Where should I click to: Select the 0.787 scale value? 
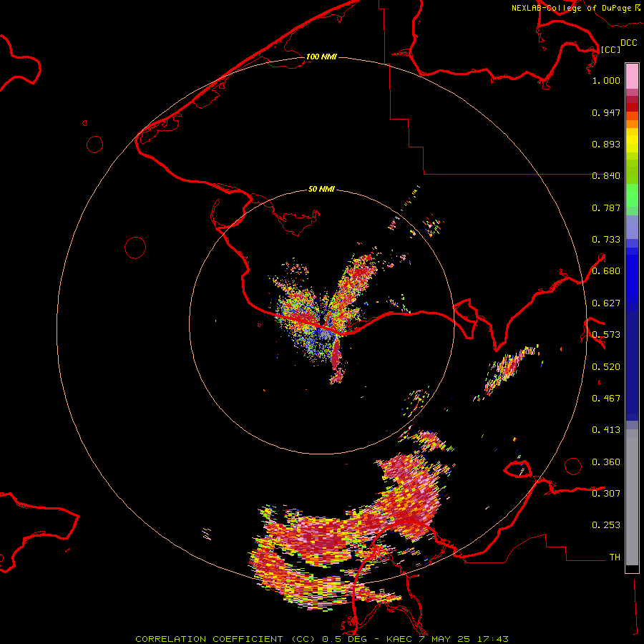tap(606, 208)
